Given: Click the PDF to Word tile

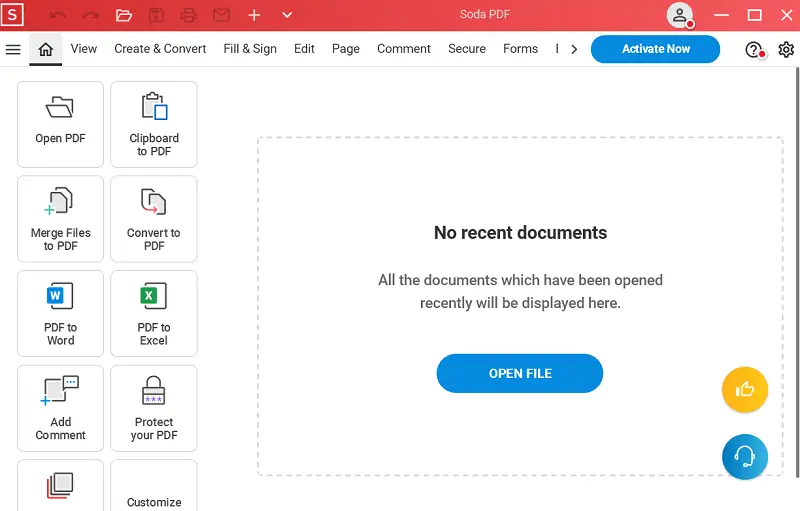Looking at the screenshot, I should 60,314.
